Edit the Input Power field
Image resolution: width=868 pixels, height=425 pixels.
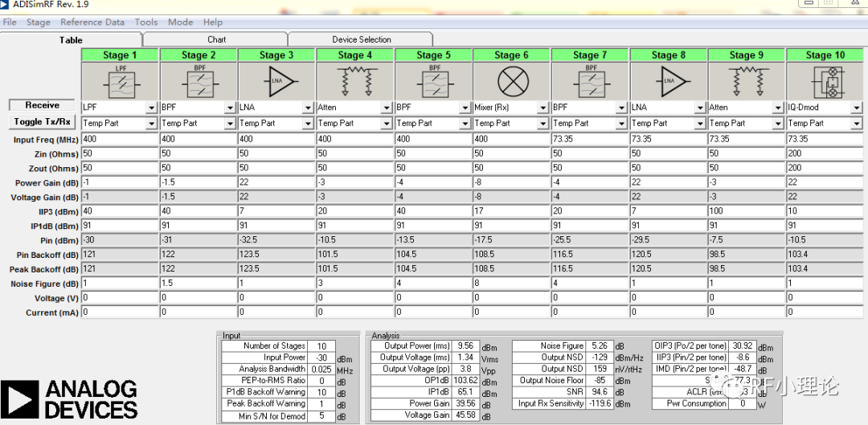321,358
